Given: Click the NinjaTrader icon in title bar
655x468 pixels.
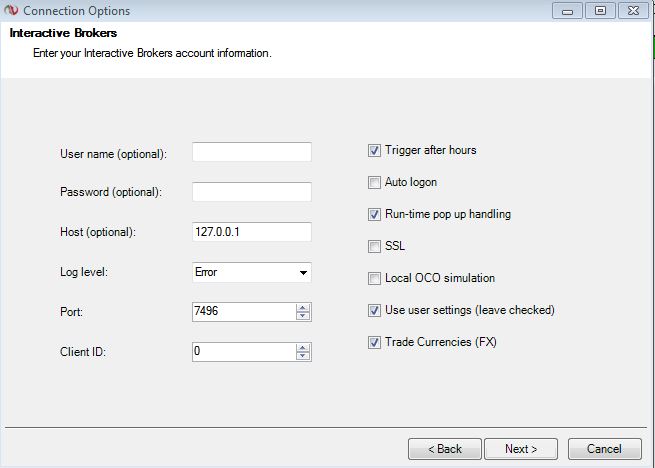Looking at the screenshot, I should (x=12, y=11).
